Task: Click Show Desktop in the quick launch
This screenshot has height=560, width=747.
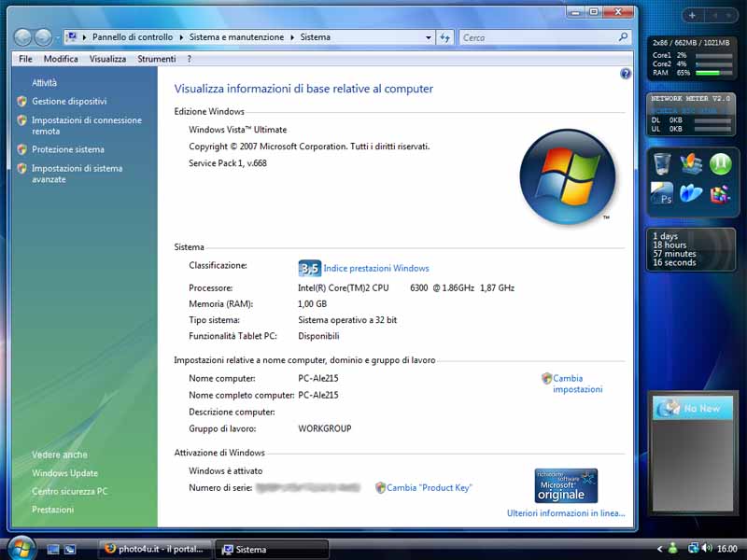Action: tap(53, 549)
